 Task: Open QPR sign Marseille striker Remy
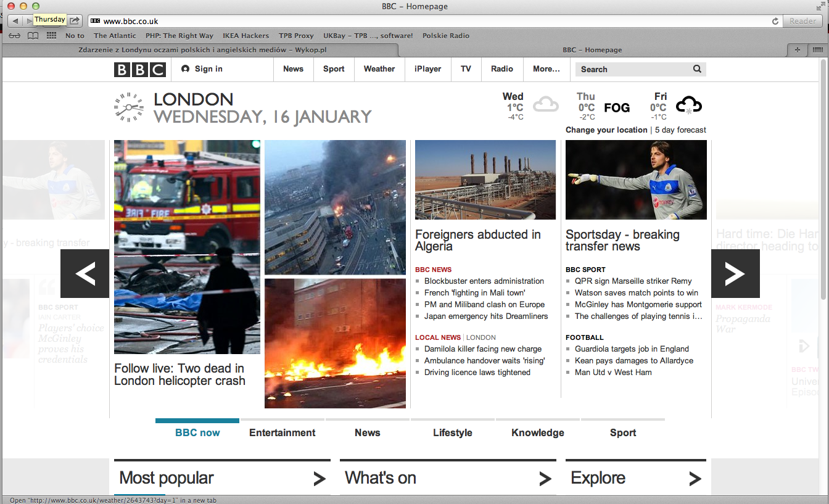(633, 281)
